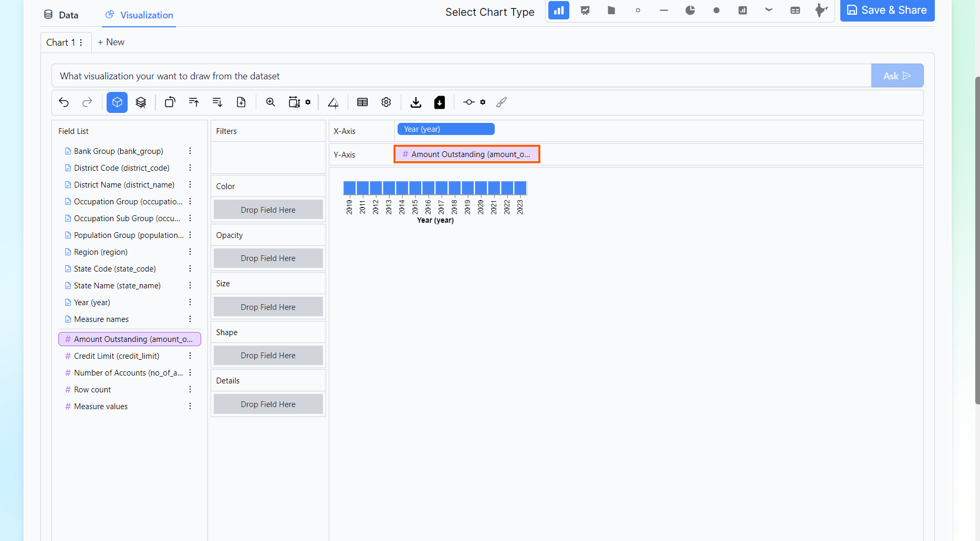Click the zoom magnifier tool

270,102
